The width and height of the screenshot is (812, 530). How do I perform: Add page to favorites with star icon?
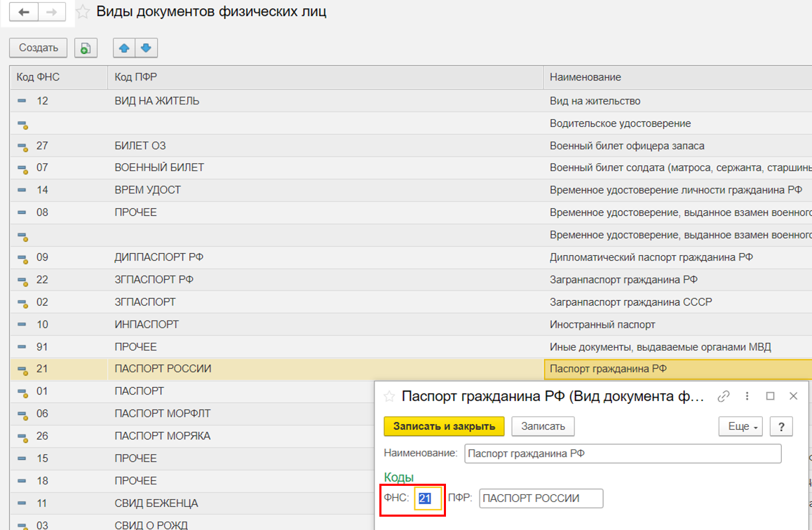click(x=82, y=12)
